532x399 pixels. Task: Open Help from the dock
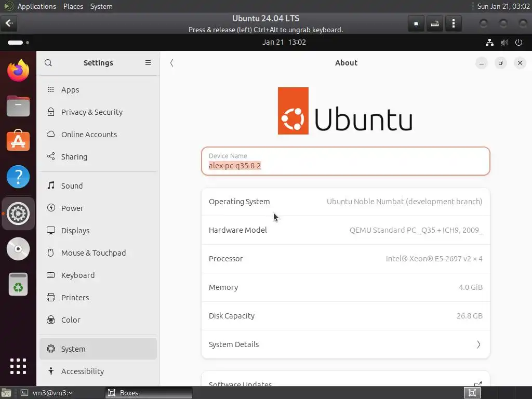[x=18, y=177]
